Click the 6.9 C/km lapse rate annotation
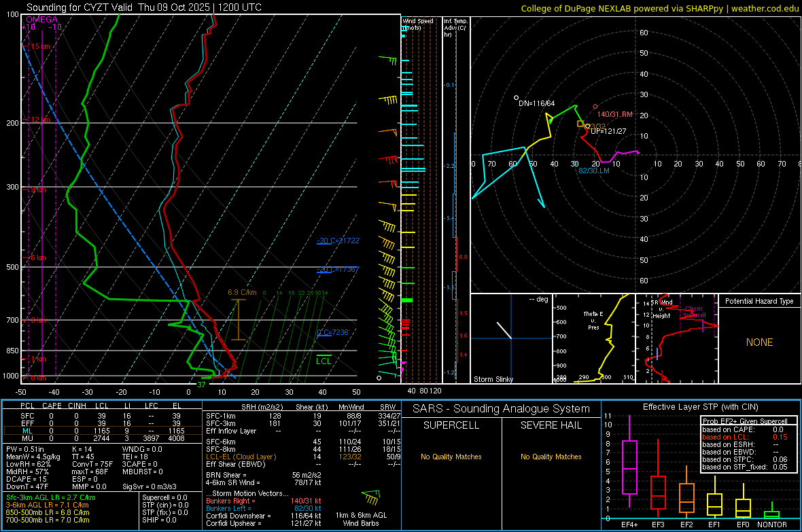Viewport: 802px width, 532px height. 242,292
